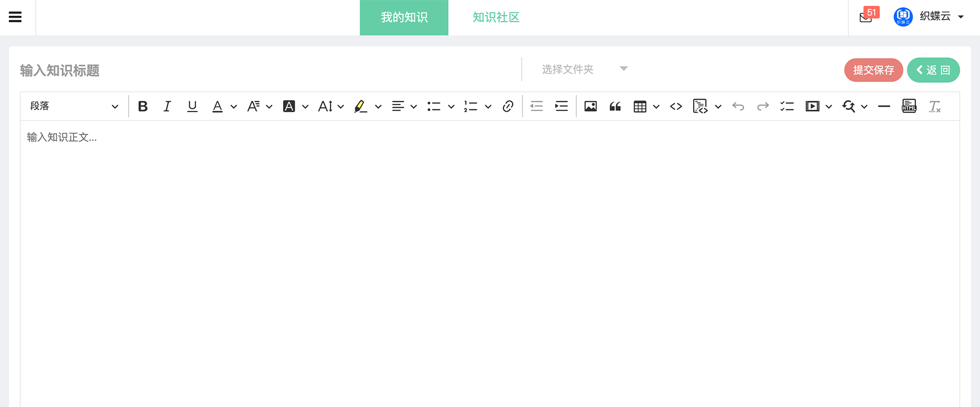Remove text formatting
This screenshot has width=980, height=407.
[x=935, y=106]
